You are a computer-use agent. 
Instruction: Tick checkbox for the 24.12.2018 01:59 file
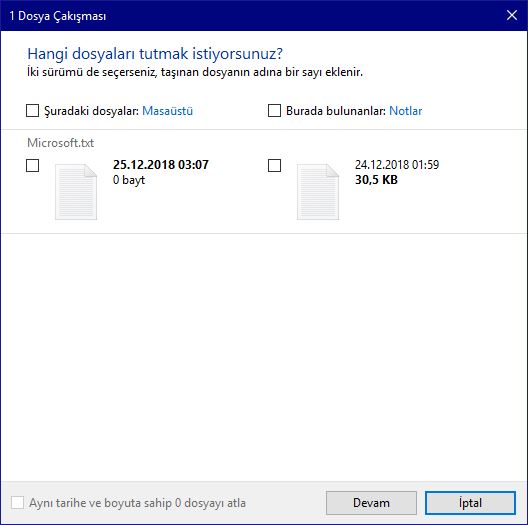coord(274,165)
